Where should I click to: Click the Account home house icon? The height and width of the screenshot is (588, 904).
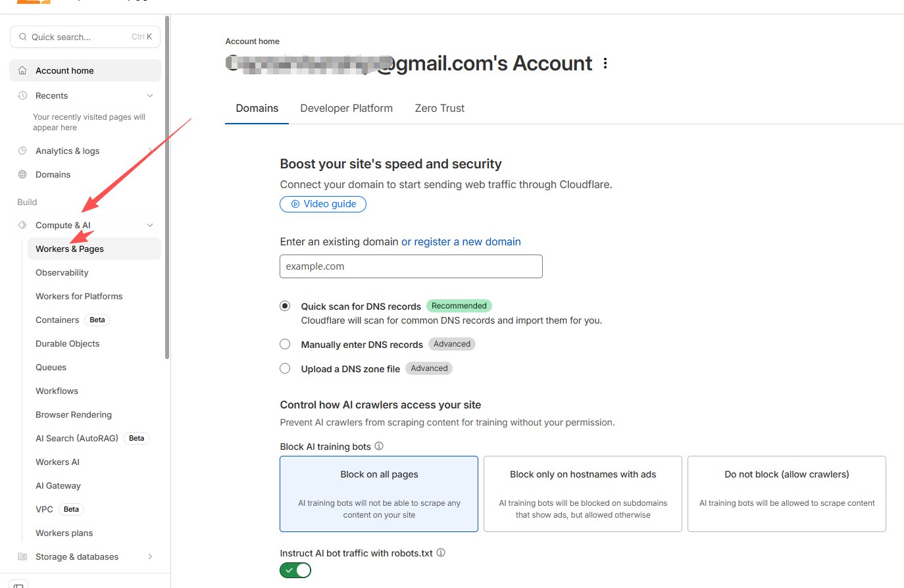tap(22, 70)
